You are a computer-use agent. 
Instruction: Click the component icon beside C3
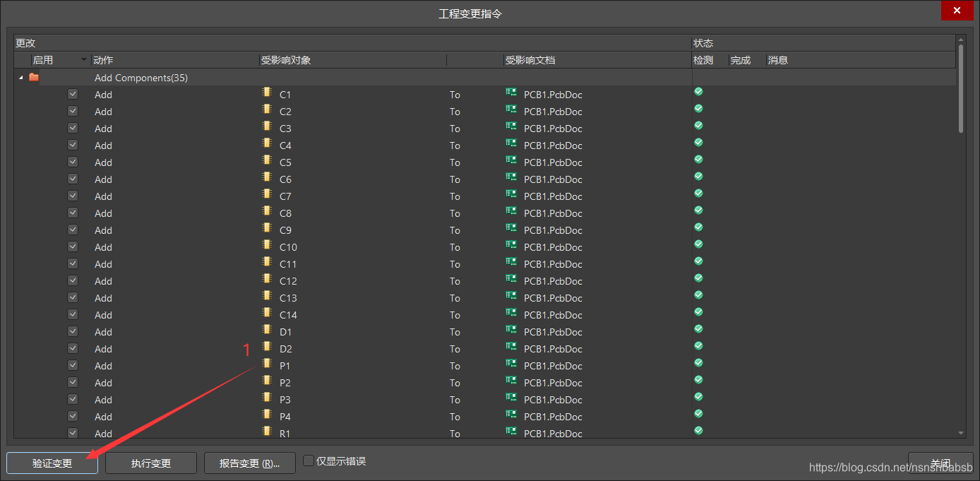(266, 126)
